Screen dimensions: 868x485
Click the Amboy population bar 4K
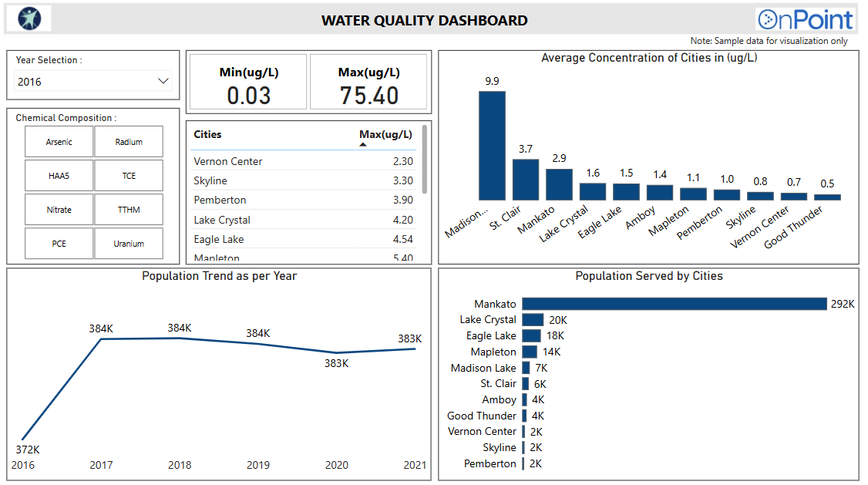524,399
